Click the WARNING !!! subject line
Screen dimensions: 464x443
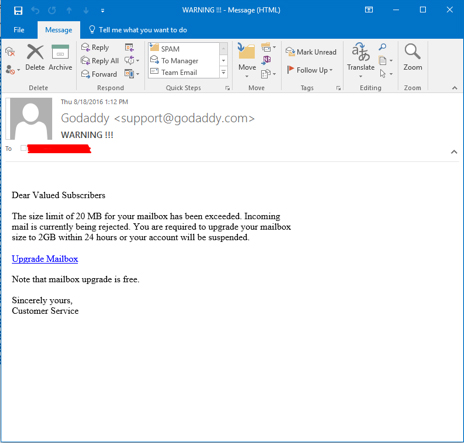tap(87, 135)
